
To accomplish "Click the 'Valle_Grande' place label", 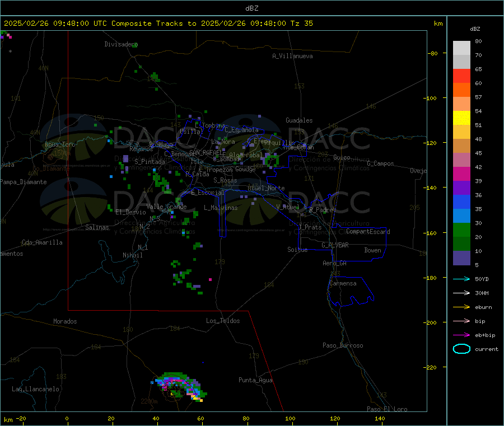I will pyautogui.click(x=166, y=207).
